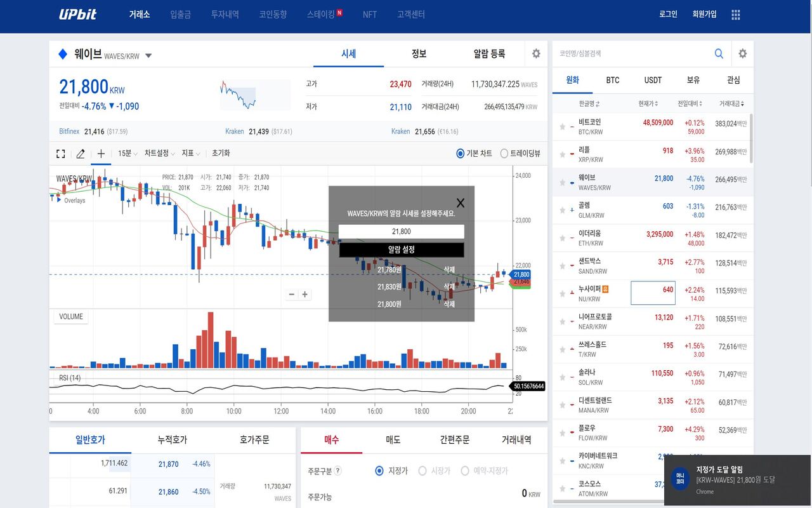Screen dimensions: 812x508
Task: Favorite star for 비트코인 BTC/KRW
Action: click(x=562, y=127)
